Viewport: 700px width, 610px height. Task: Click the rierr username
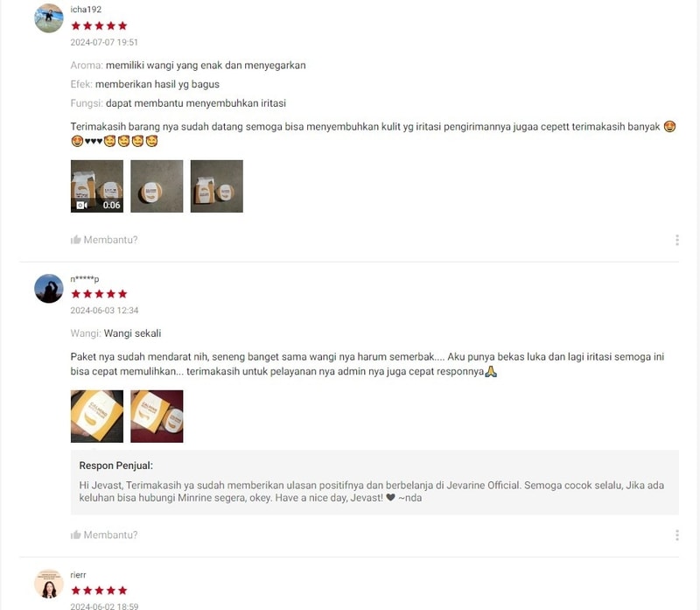coord(78,575)
